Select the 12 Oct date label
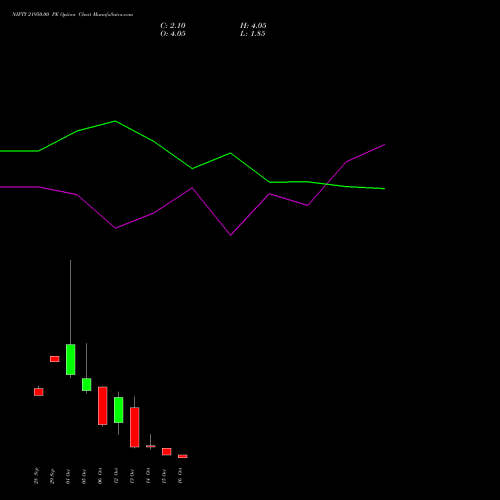500x500 pixels. (116, 476)
